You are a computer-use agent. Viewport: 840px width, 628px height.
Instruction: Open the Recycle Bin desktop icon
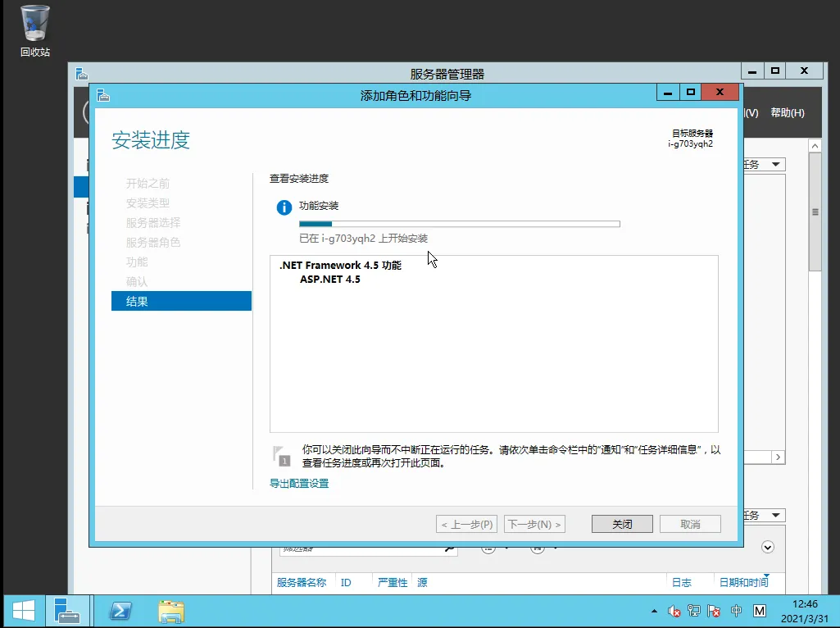tap(34, 30)
